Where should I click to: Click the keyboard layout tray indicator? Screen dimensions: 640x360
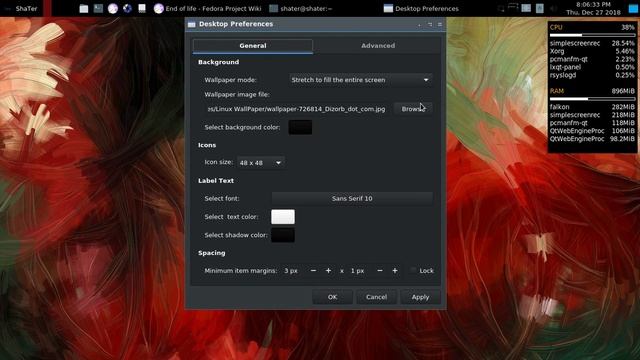click(540, 8)
